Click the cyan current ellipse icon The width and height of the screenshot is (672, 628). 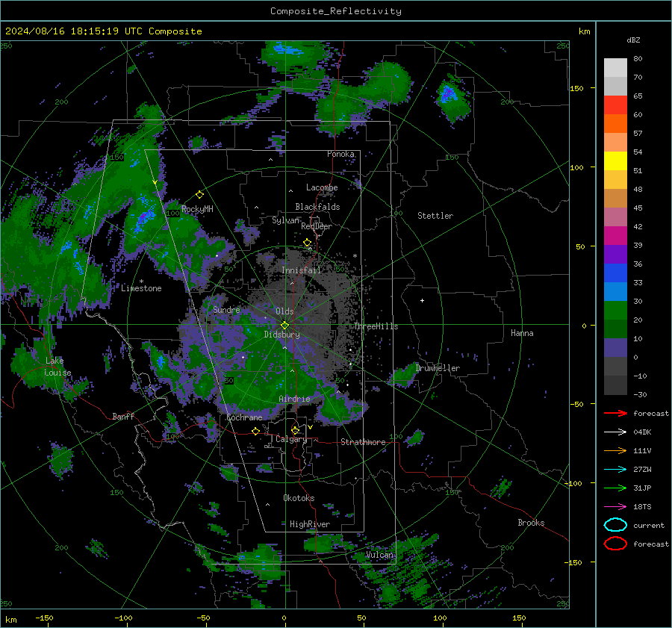pyautogui.click(x=615, y=525)
